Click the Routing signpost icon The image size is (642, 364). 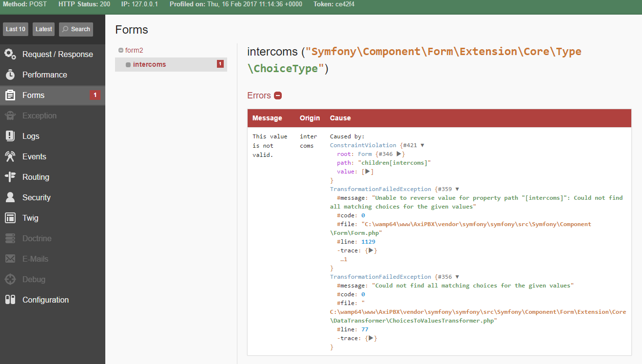tap(11, 177)
